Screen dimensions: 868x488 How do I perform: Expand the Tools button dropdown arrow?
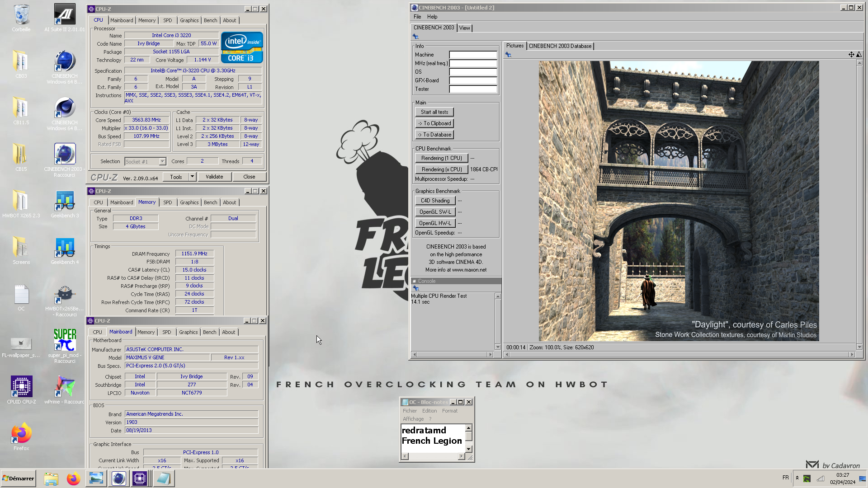(192, 177)
